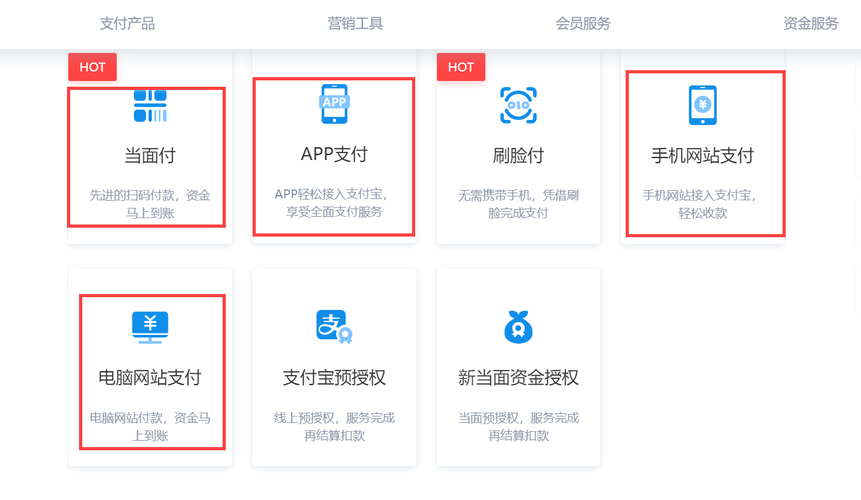Click the APP支付 phone icon
Image resolution: width=861 pixels, height=500 pixels.
pos(334,104)
